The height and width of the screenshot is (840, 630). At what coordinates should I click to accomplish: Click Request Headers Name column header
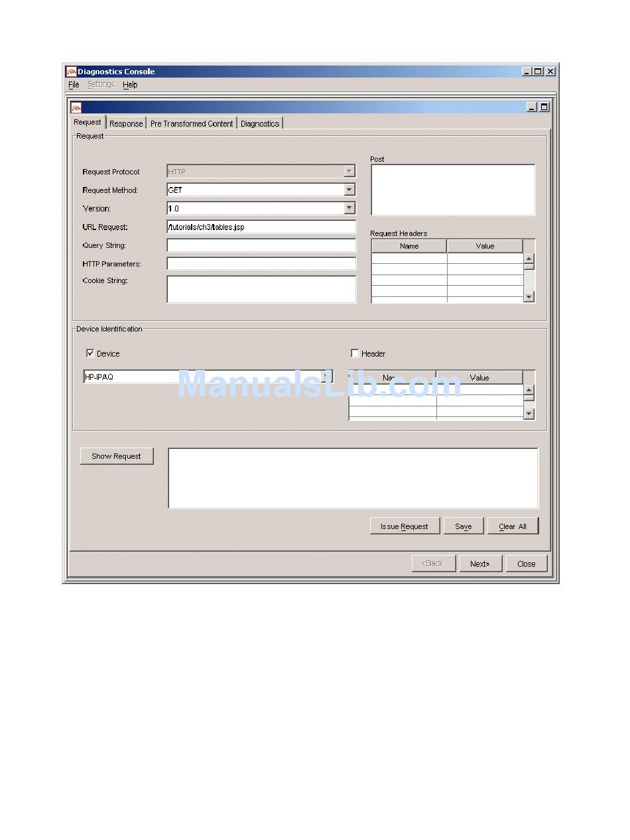click(409, 246)
